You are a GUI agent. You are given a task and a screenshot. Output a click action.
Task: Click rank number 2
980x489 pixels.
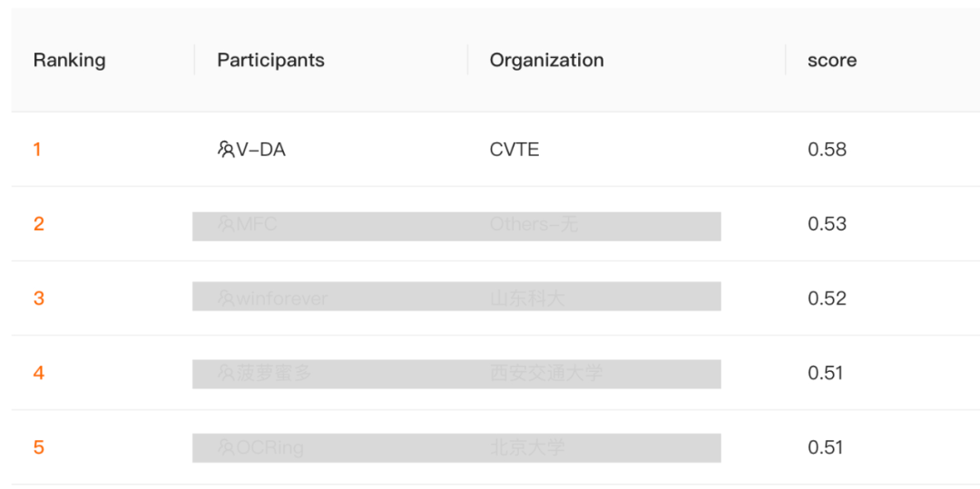pyautogui.click(x=38, y=224)
